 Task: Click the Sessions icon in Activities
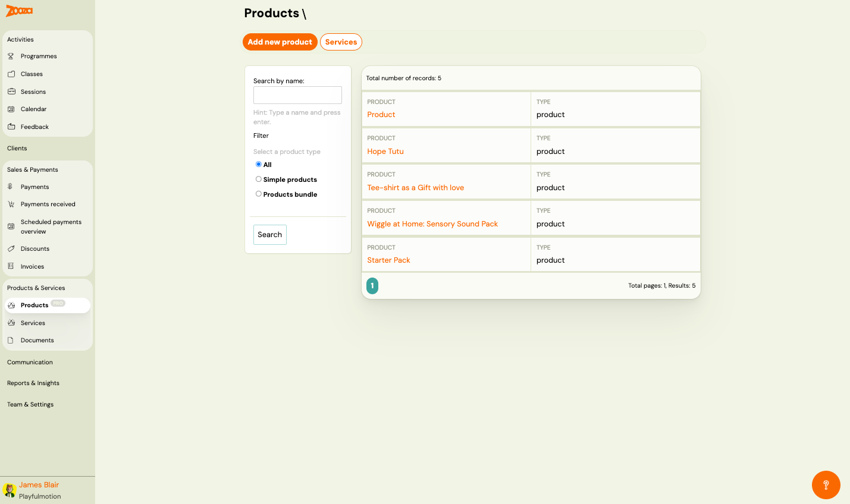[11, 92]
